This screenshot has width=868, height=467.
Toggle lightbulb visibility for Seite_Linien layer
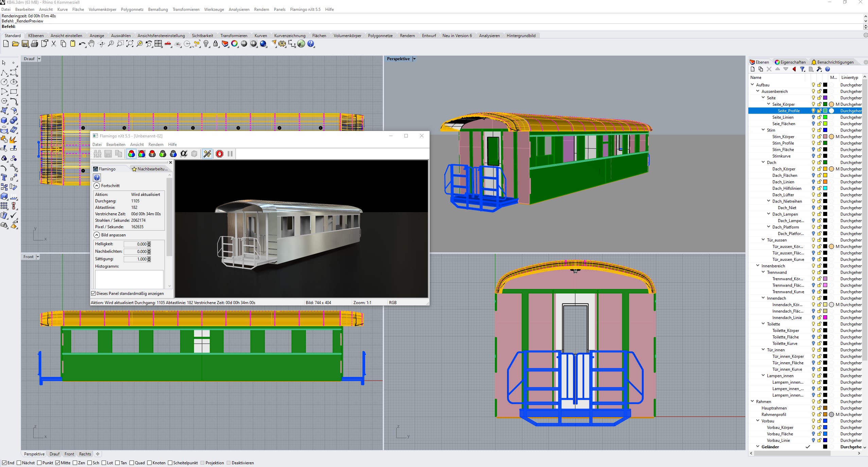coord(813,117)
